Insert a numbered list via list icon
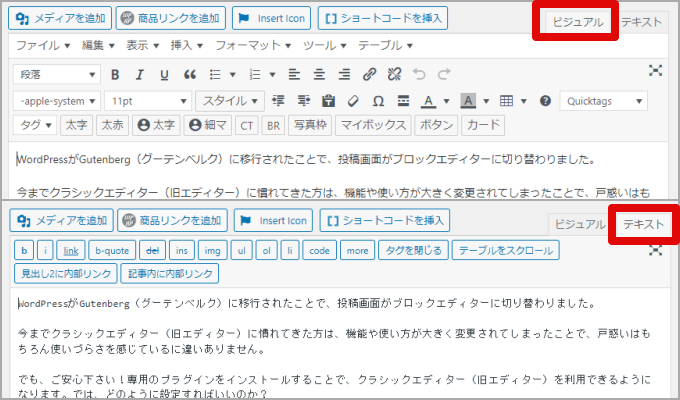Image resolution: width=680 pixels, height=400 pixels. pyautogui.click(x=255, y=75)
